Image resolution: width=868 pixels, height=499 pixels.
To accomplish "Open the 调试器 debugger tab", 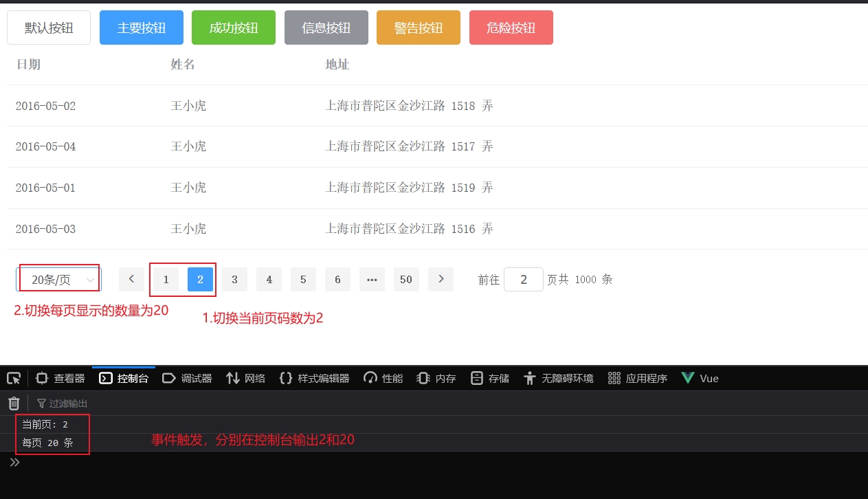I will tap(187, 378).
